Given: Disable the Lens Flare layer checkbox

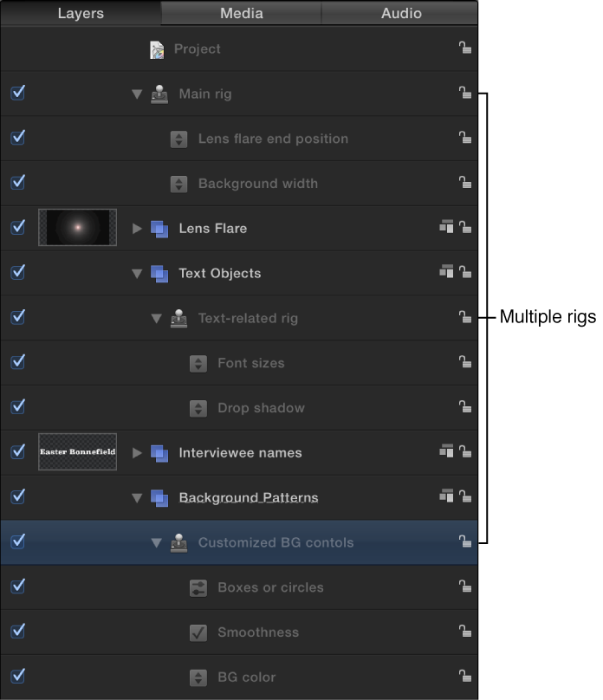Looking at the screenshot, I should (17, 228).
